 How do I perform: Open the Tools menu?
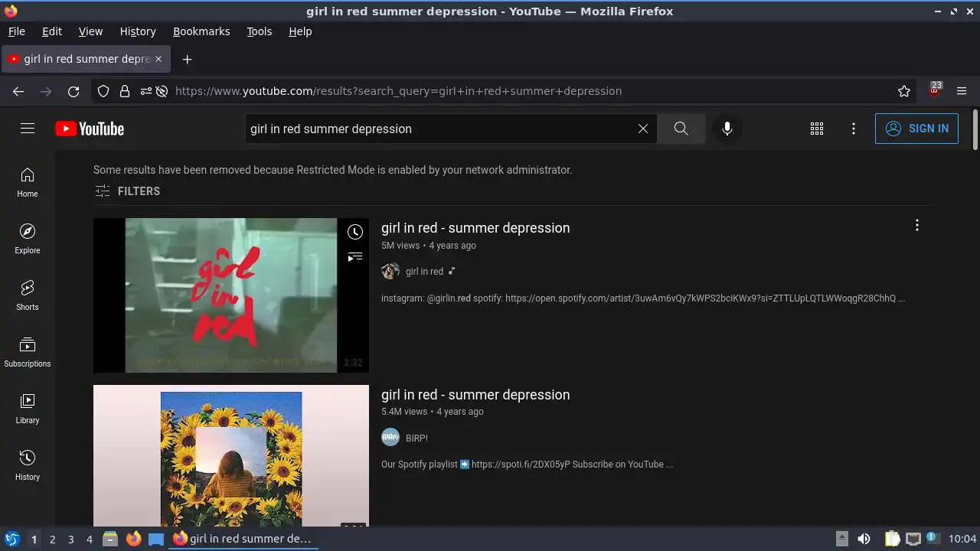click(260, 31)
